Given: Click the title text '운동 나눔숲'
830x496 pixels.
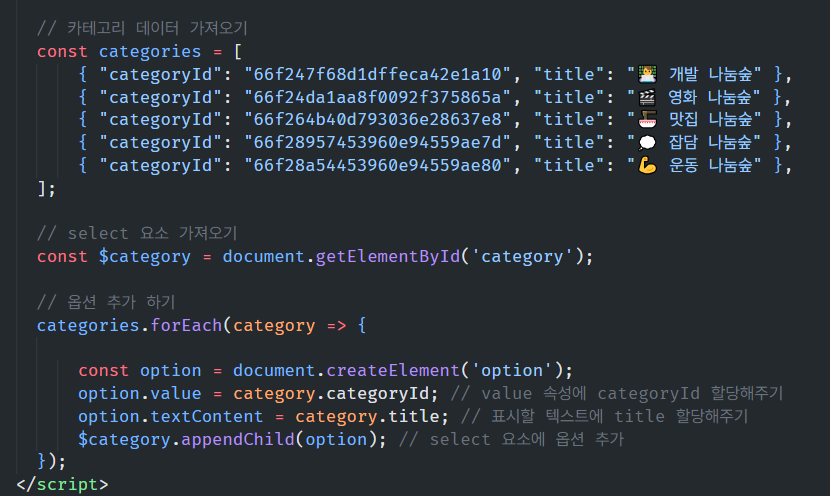Looking at the screenshot, I should tap(710, 165).
